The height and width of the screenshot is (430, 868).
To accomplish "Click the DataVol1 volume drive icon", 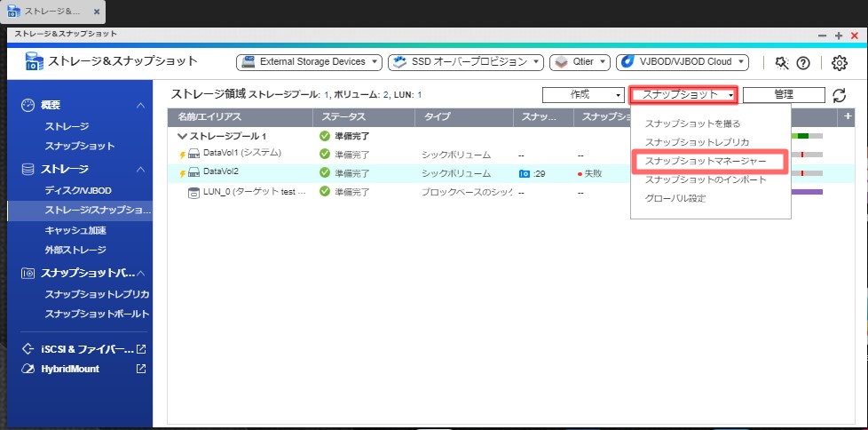I will pos(193,154).
